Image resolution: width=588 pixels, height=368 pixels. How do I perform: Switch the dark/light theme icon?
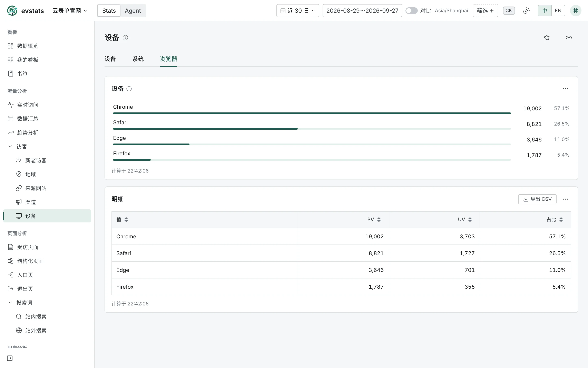[x=526, y=11]
